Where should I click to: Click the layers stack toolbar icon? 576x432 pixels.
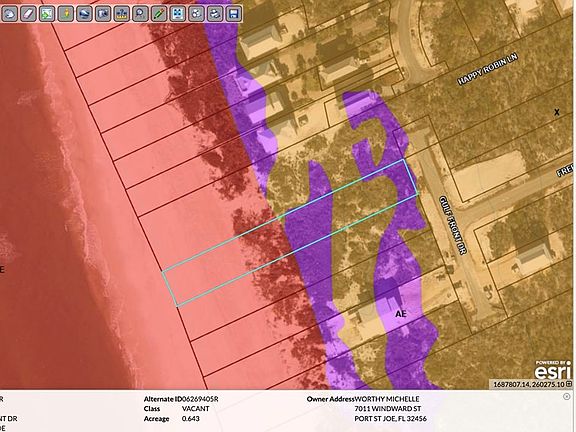(84, 14)
